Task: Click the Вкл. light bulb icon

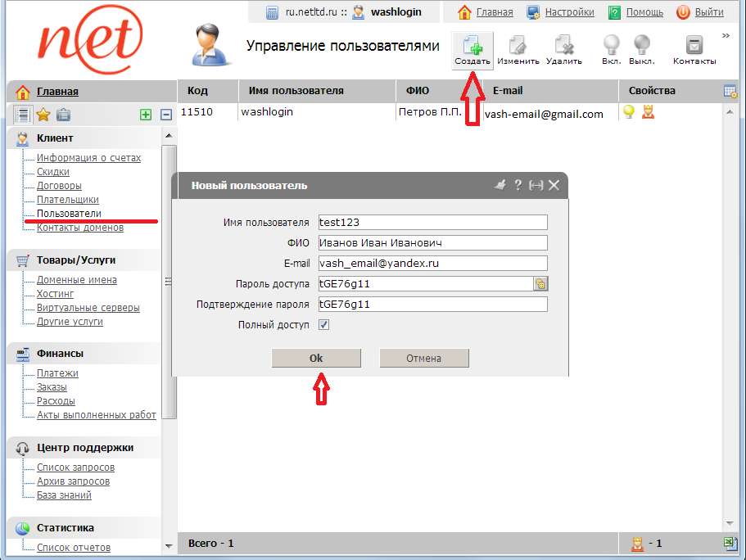Action: [611, 47]
